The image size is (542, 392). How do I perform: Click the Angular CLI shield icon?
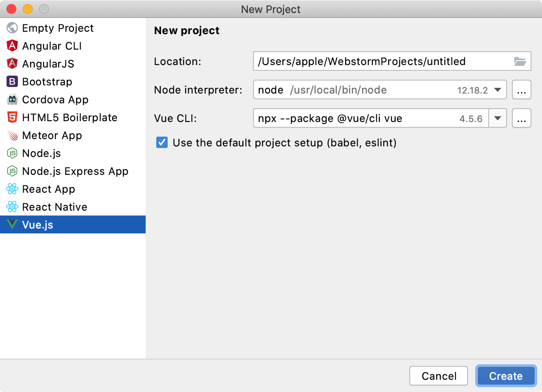pos(12,46)
